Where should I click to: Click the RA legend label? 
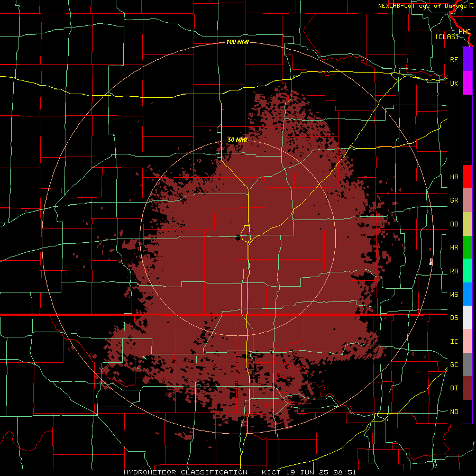(454, 271)
